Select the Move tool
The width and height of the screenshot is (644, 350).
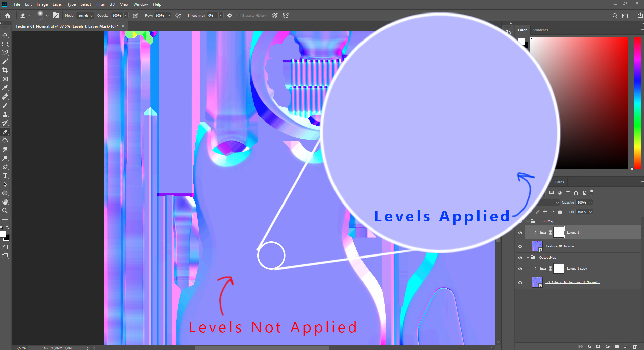point(5,35)
